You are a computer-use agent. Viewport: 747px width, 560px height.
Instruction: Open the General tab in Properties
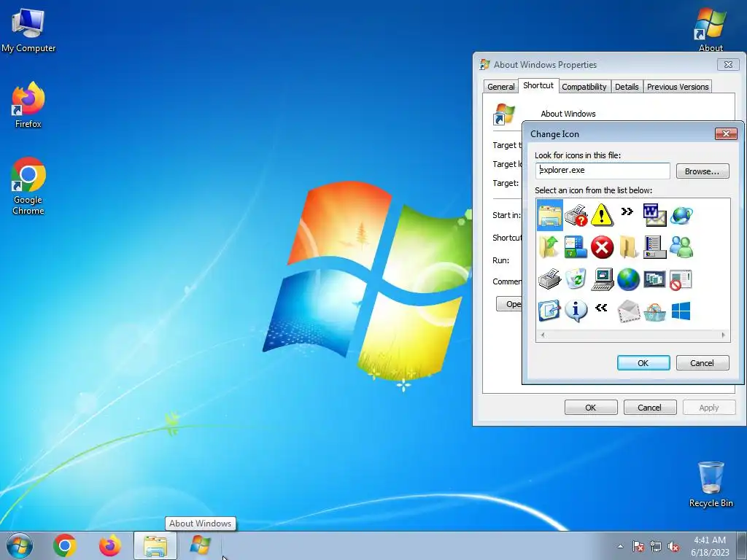pyautogui.click(x=500, y=87)
